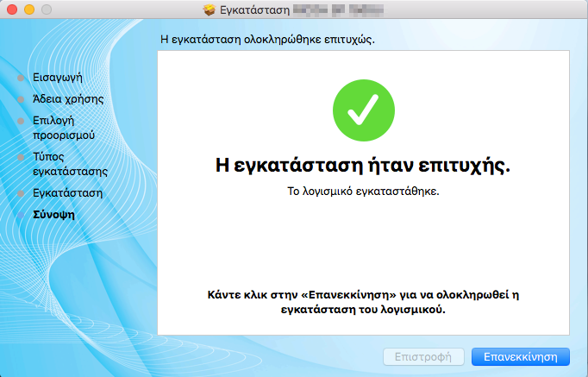Click the bullet next to Σύνοψη
The image size is (588, 377).
coord(21,215)
